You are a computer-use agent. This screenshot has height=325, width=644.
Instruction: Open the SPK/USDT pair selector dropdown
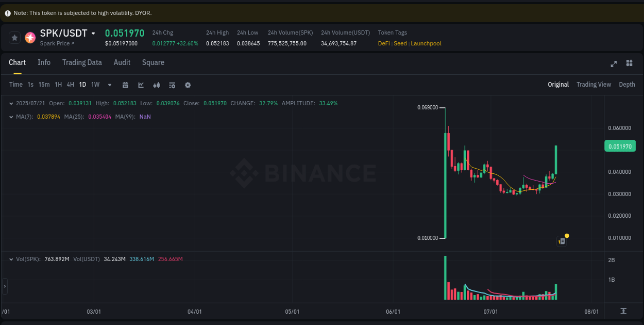pyautogui.click(x=93, y=33)
